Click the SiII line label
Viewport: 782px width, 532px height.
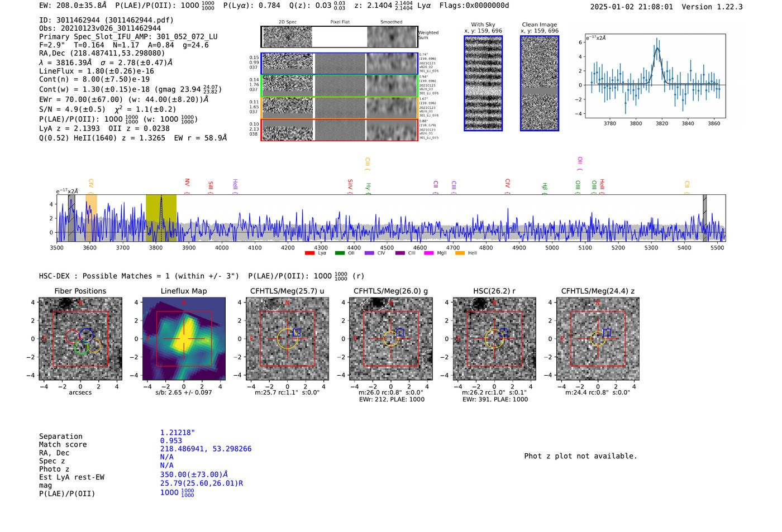tap(211, 186)
